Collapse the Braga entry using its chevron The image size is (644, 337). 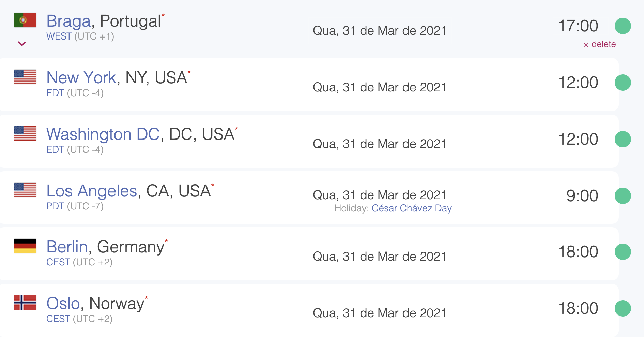click(x=21, y=44)
